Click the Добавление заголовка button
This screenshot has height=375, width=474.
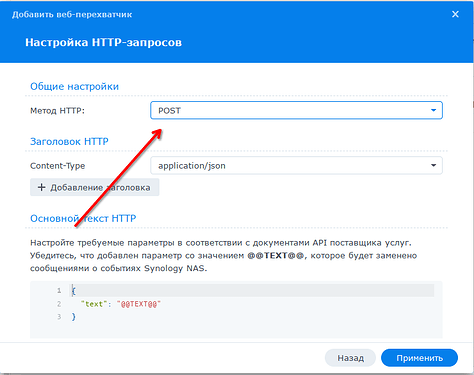95,187
